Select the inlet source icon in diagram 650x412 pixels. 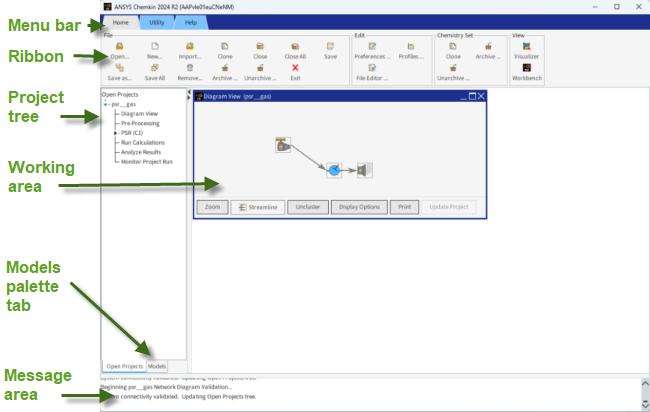(x=283, y=145)
